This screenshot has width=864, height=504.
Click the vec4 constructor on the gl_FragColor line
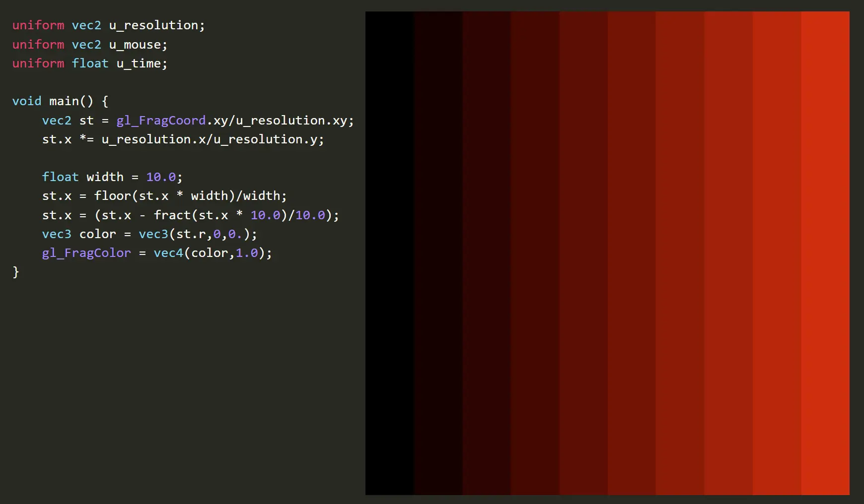(168, 253)
